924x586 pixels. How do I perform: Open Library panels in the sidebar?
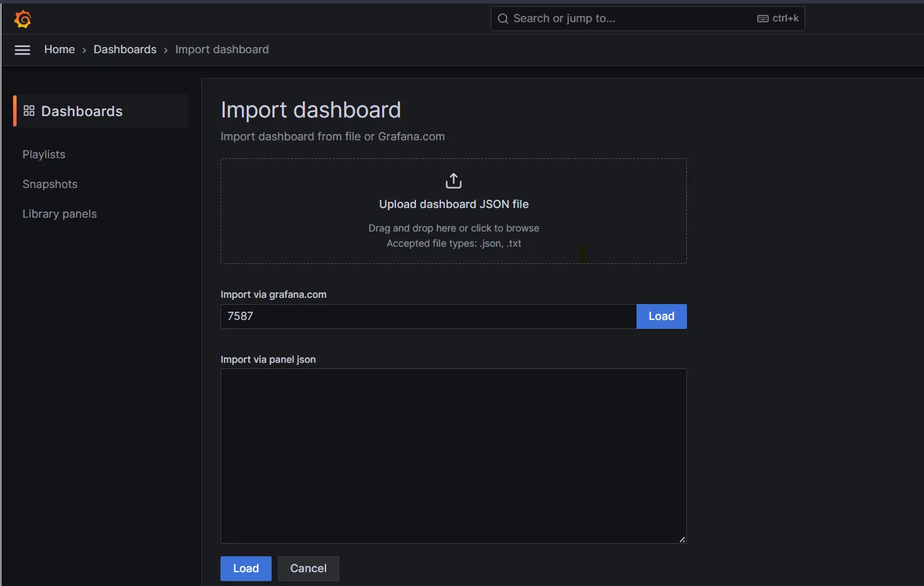point(59,214)
